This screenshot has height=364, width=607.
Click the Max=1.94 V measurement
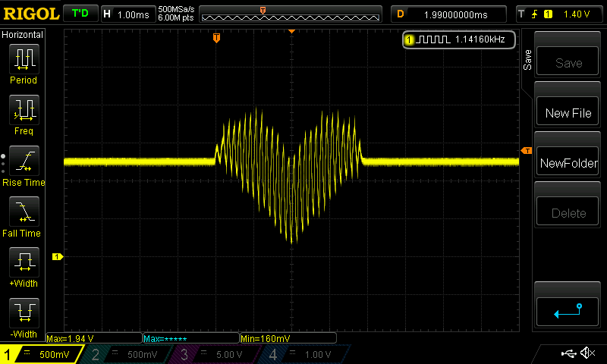click(x=70, y=338)
